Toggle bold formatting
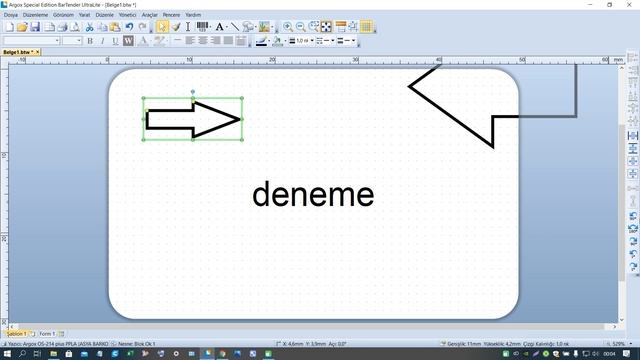This screenshot has height=360, width=640. coord(90,41)
